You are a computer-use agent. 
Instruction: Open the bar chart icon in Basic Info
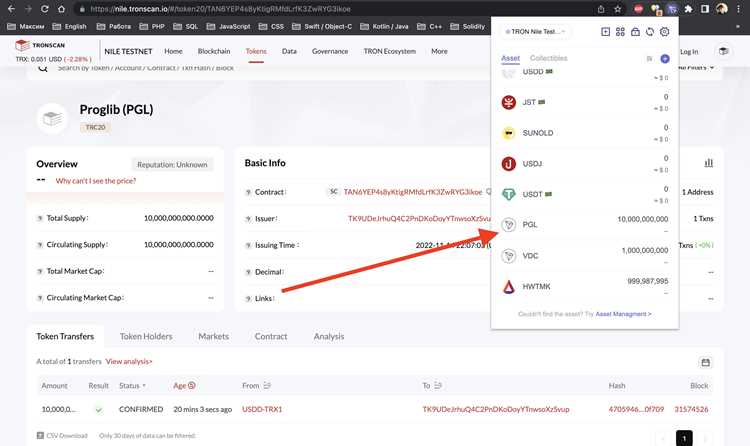coord(709,163)
